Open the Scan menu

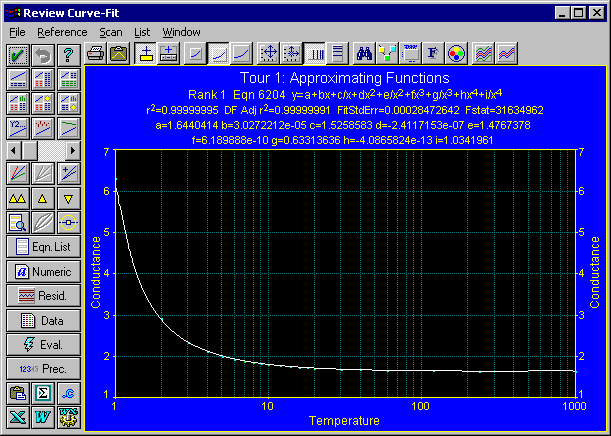click(110, 32)
